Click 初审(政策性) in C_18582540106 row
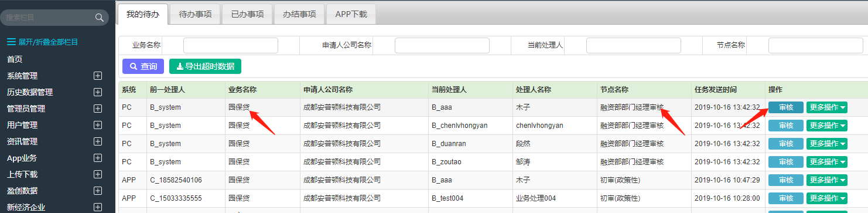This screenshot has width=868, height=213. click(x=620, y=180)
